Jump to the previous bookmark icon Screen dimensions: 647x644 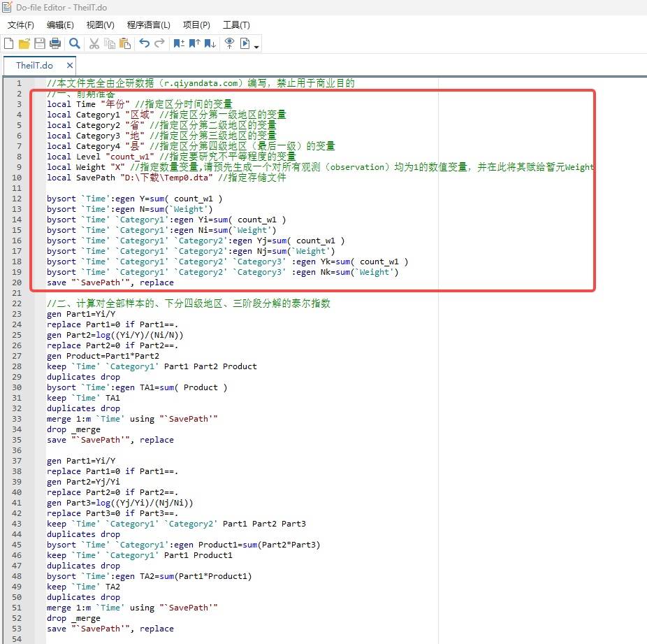[x=194, y=44]
